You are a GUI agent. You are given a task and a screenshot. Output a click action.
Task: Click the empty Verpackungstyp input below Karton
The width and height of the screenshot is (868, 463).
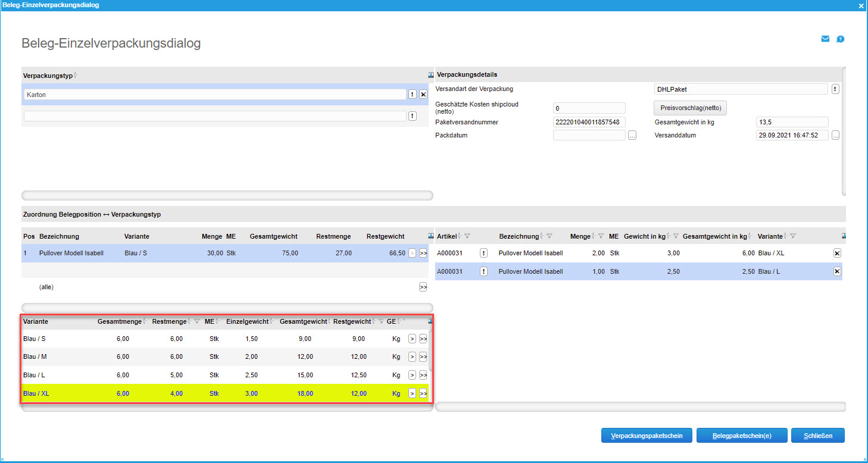pos(215,116)
